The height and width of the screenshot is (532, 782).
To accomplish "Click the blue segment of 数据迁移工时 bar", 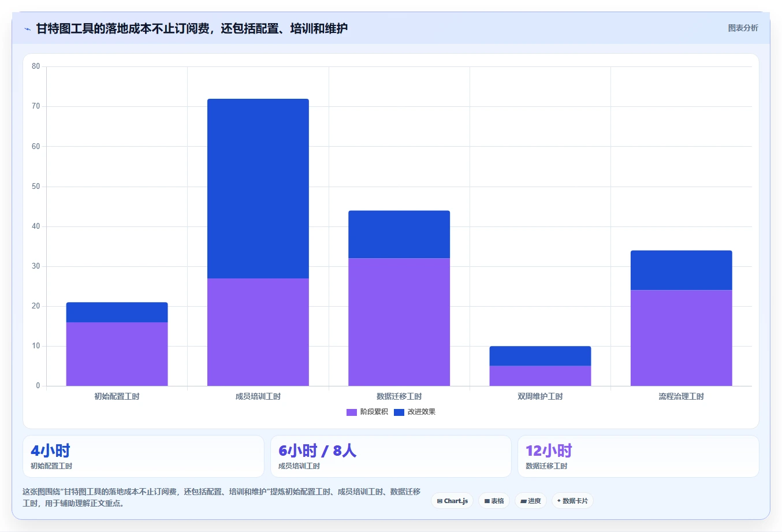I will [x=399, y=235].
